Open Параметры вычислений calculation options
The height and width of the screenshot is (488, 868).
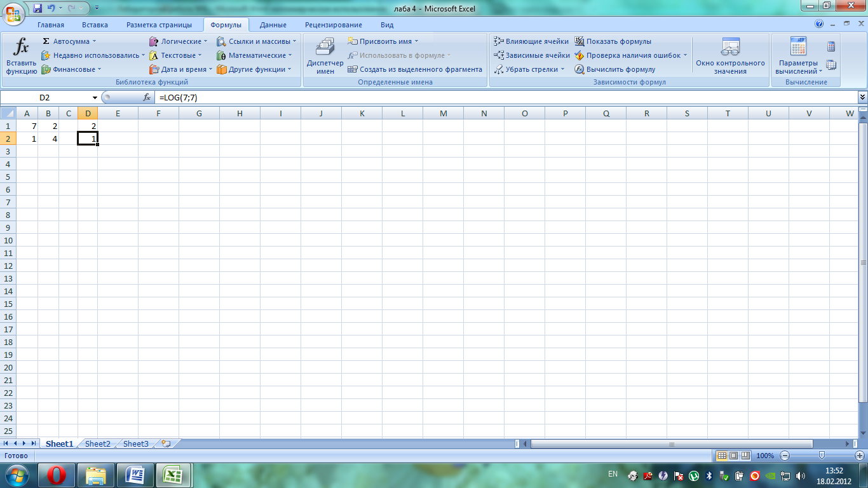(798, 57)
